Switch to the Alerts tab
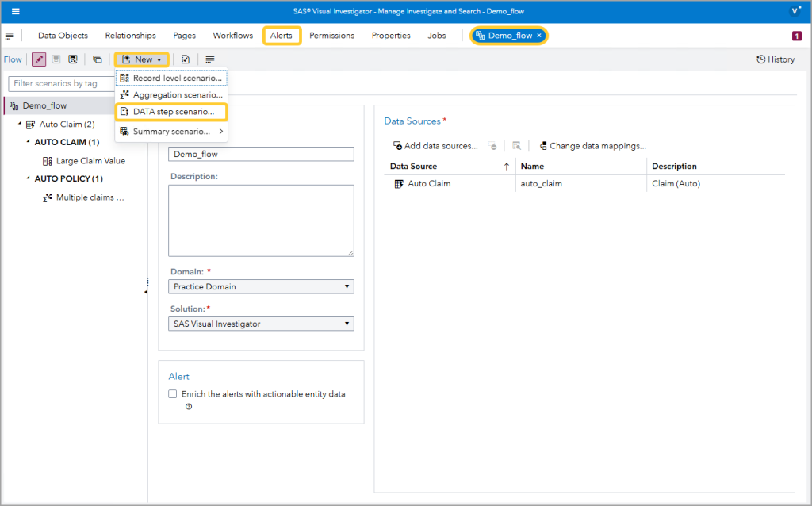 tap(282, 36)
